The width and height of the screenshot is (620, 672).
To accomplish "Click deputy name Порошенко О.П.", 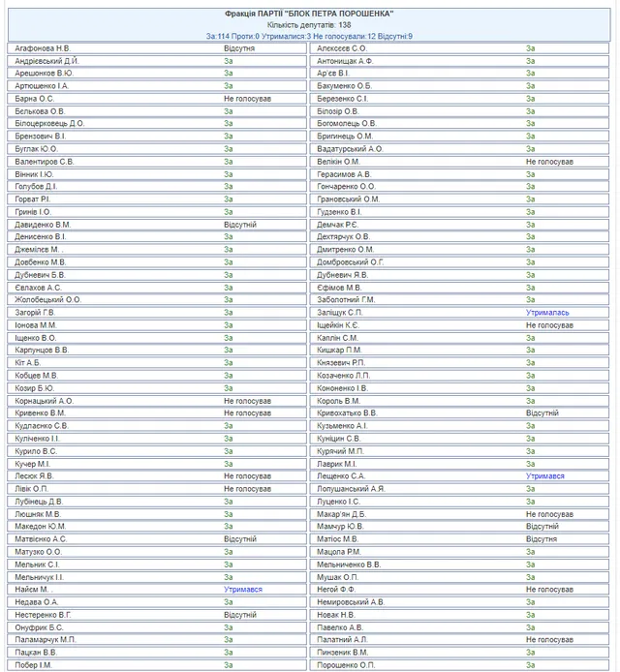I will coord(346,665).
